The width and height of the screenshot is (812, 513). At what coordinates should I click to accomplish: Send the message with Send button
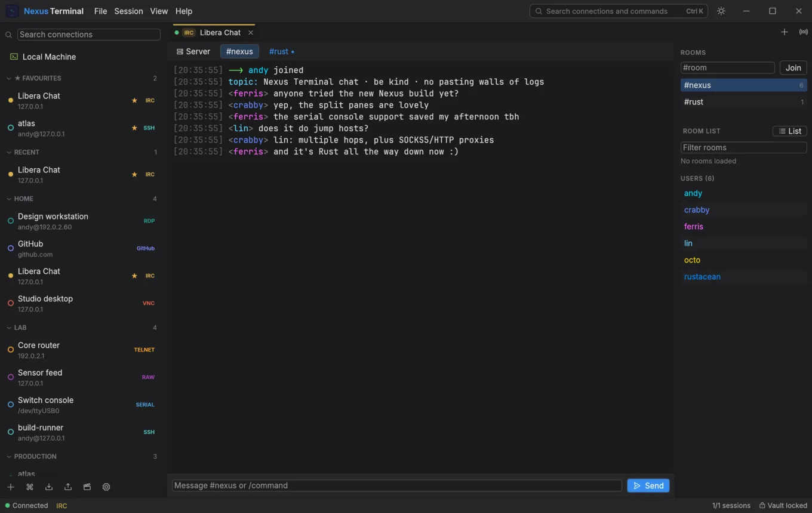648,486
